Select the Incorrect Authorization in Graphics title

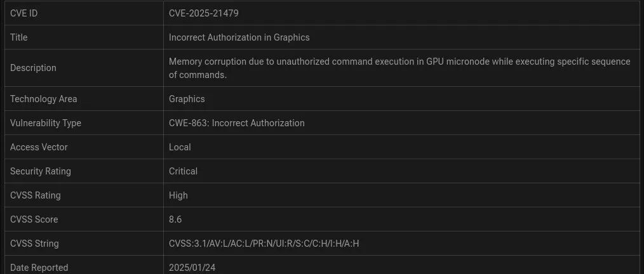(x=239, y=37)
